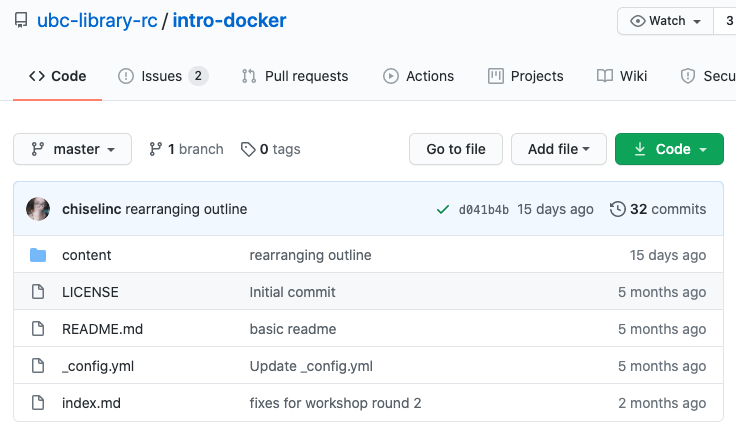Open the basic readme commit link

click(293, 329)
